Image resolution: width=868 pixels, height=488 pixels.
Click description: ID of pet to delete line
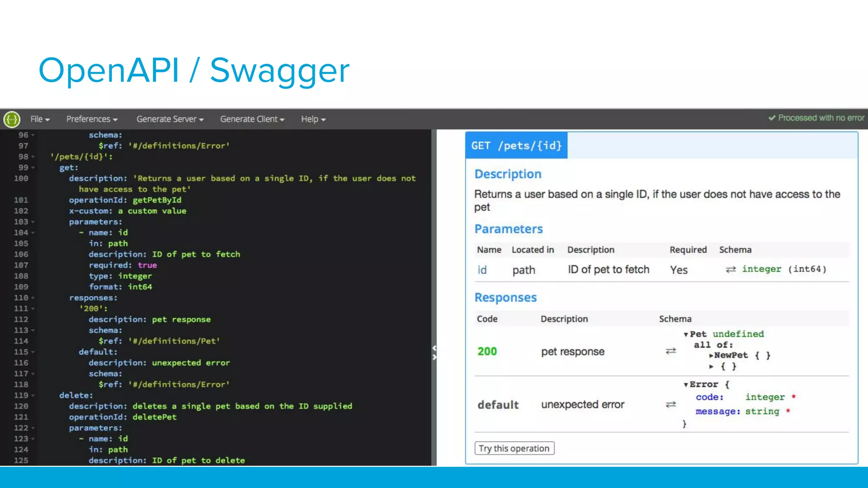tap(167, 460)
